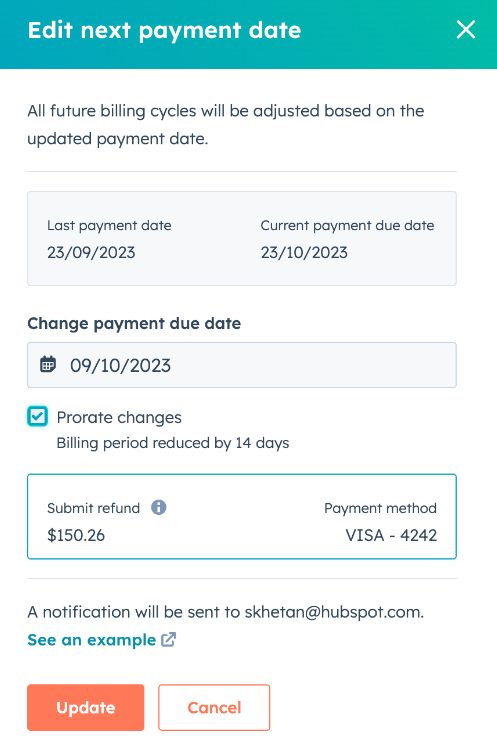Select the current due date 23/10/2023

pos(304,252)
